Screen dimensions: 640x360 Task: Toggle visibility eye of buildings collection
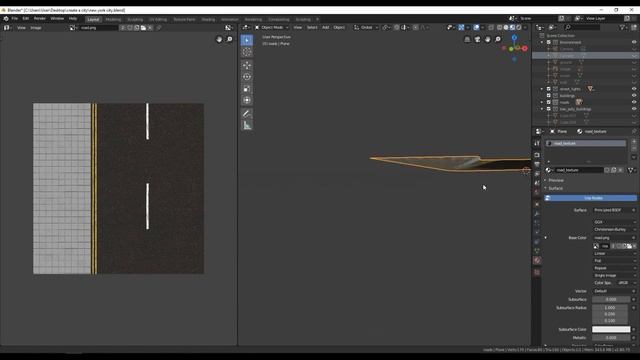634,96
